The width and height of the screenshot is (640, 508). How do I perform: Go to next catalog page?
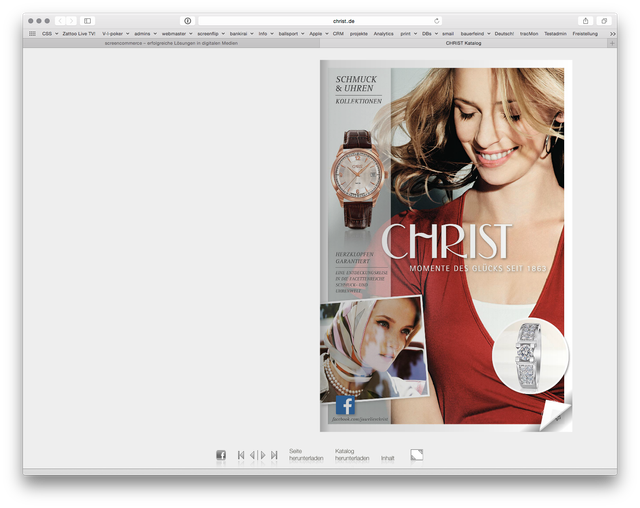[263, 455]
